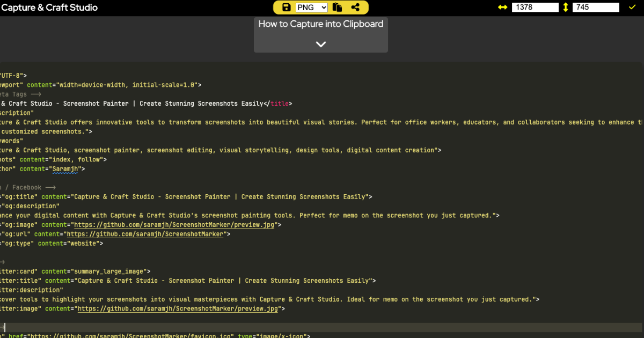Screen dimensions: 644x338
Task: Open the og:image preview.jpg link
Action: 174,225
